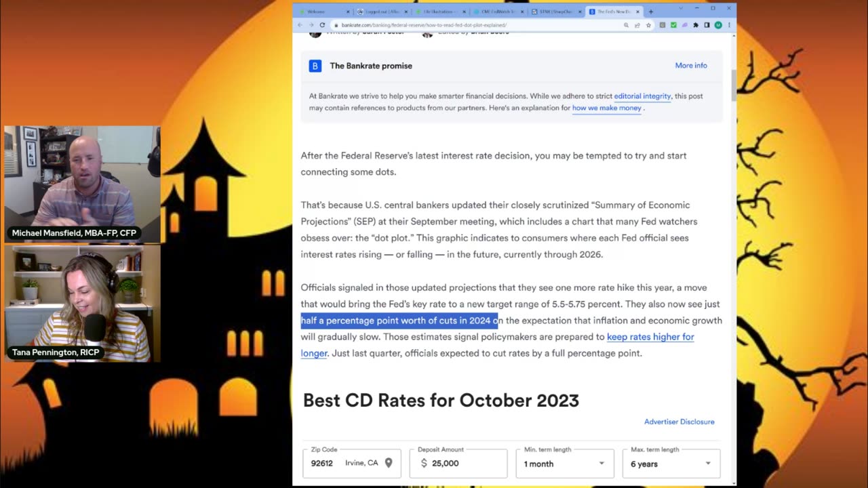Open the green M profile avatar
Viewport: 868px width, 488px height.
[718, 25]
